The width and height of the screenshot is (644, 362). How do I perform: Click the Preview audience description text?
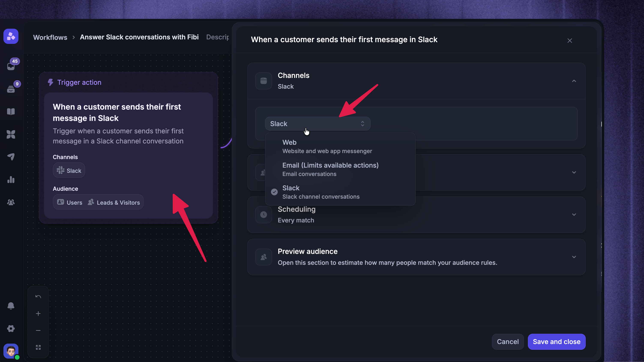tap(387, 263)
